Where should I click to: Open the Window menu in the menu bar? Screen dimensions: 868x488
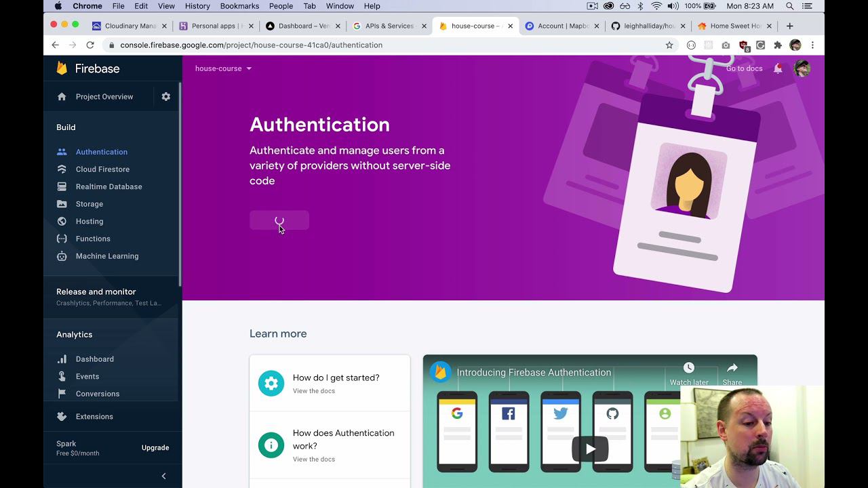pos(340,6)
